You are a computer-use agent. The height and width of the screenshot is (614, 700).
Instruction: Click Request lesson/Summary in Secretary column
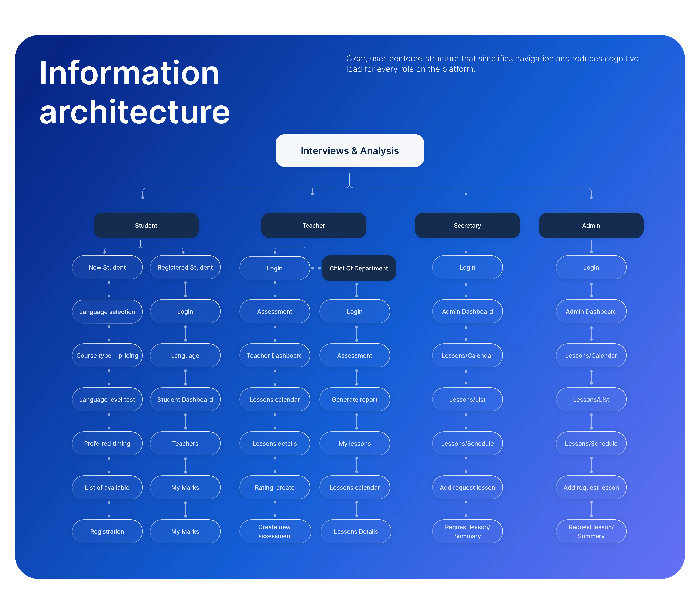(467, 531)
